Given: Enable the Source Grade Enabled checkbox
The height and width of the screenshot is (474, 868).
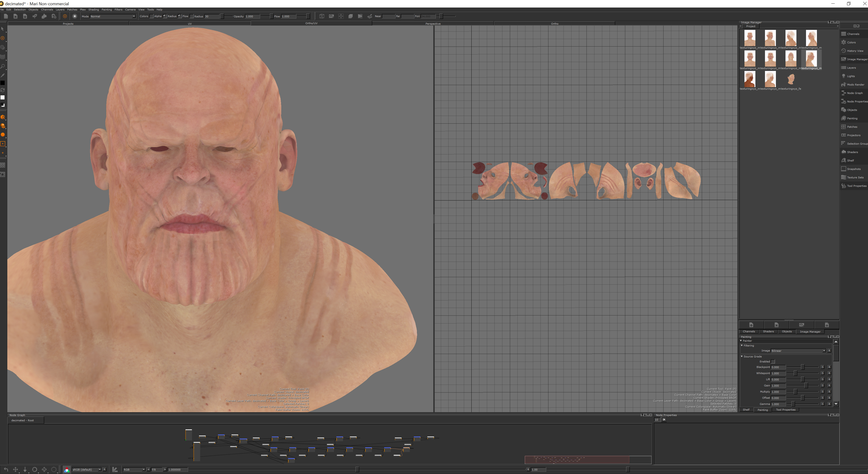Looking at the screenshot, I should coord(773,361).
